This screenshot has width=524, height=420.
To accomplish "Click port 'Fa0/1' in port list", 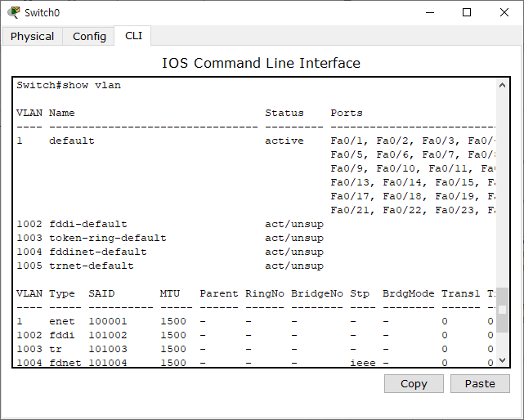I will pyautogui.click(x=347, y=141).
